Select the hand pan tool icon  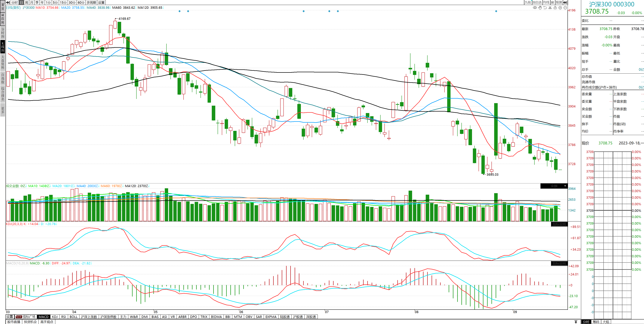[540, 8]
